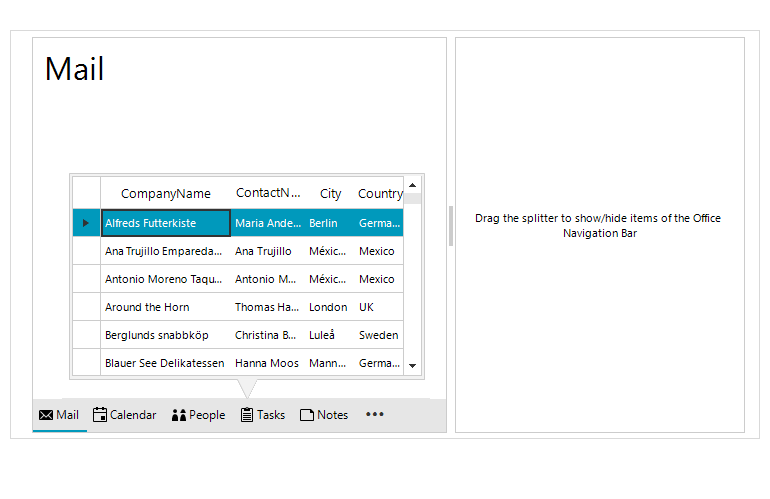Screen dimensions: 770x499
Task: Select the Berglunds snabbköp cell
Action: click(165, 335)
